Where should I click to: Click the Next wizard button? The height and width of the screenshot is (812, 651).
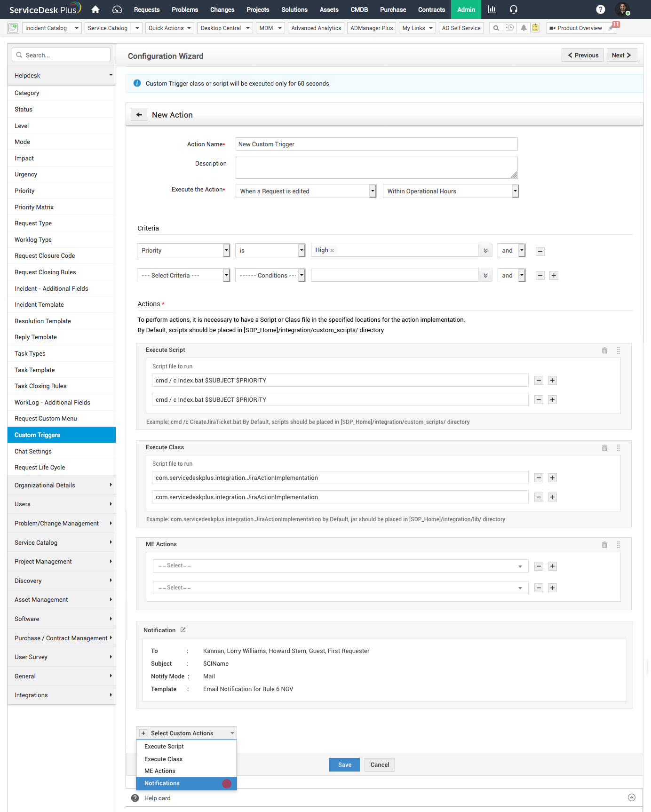[621, 55]
